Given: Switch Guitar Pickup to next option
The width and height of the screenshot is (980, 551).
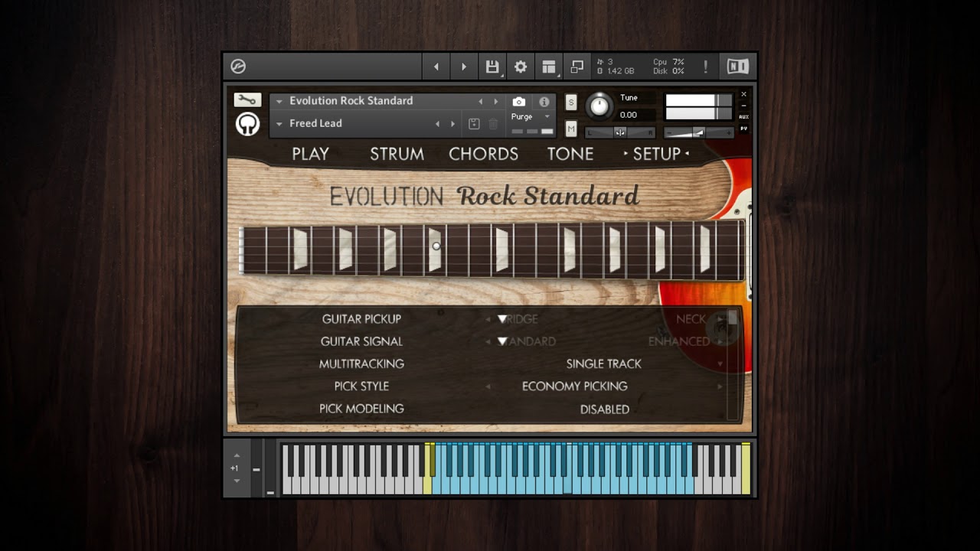Looking at the screenshot, I should pos(720,319).
